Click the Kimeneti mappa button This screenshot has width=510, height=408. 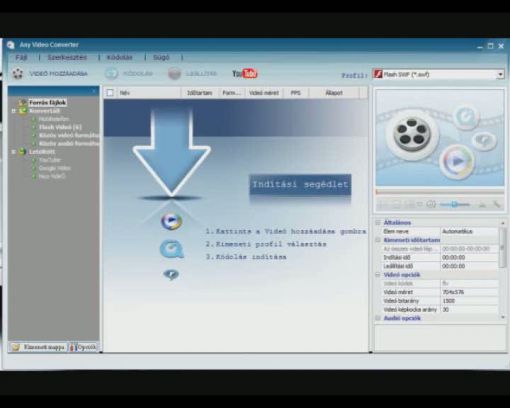[x=38, y=347]
